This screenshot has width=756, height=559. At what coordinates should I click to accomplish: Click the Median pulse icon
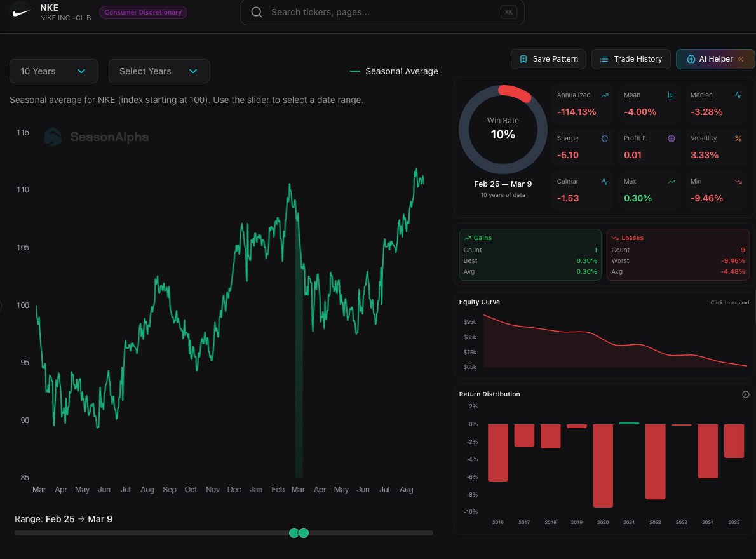point(738,95)
